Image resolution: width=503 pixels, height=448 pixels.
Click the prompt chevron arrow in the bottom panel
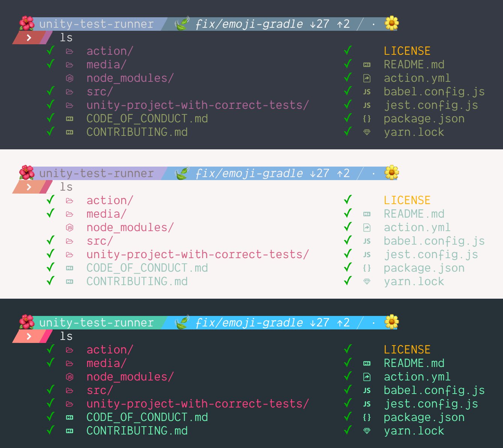29,336
